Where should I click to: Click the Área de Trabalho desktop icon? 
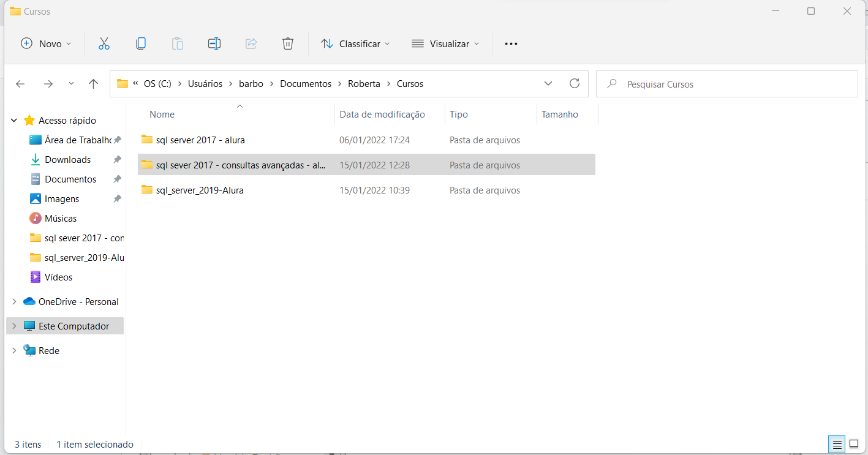[36, 140]
